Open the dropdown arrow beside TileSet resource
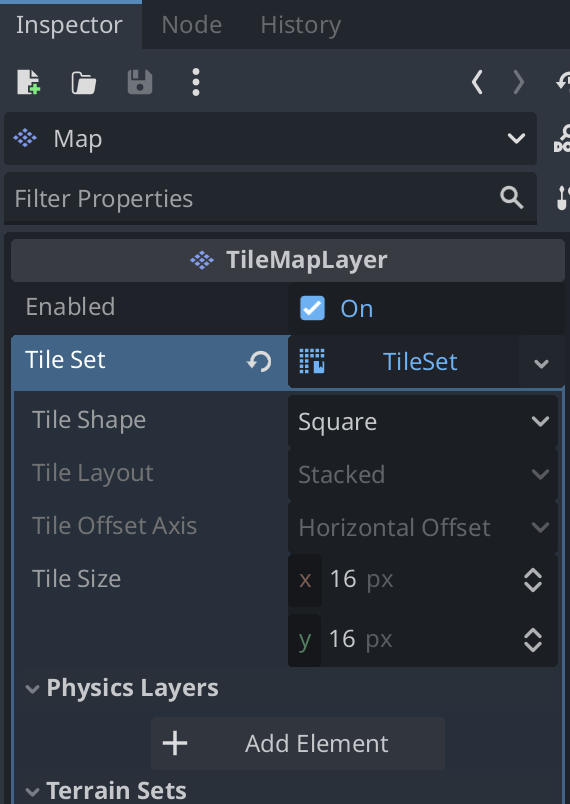The image size is (570, 804). coord(541,363)
